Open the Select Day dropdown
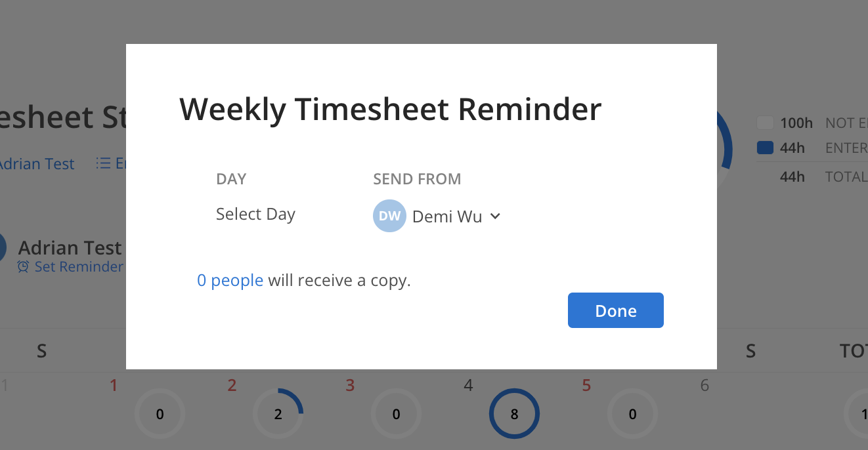The height and width of the screenshot is (450, 868). [x=255, y=214]
